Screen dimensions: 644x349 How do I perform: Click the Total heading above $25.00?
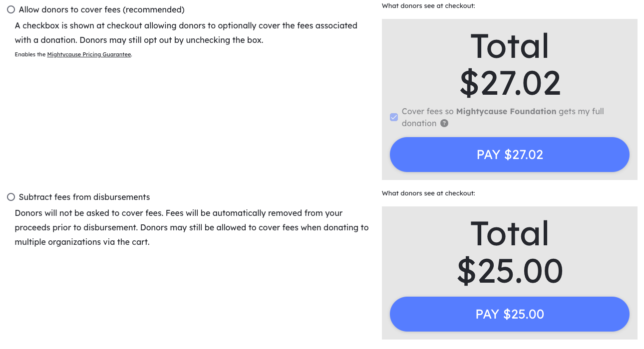(x=510, y=233)
